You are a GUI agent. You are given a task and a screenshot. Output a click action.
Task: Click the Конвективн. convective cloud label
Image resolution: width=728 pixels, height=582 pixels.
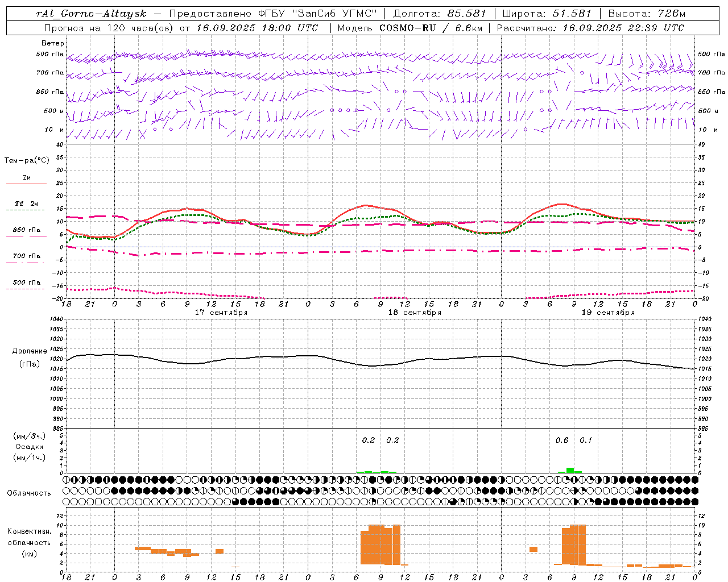click(x=30, y=531)
